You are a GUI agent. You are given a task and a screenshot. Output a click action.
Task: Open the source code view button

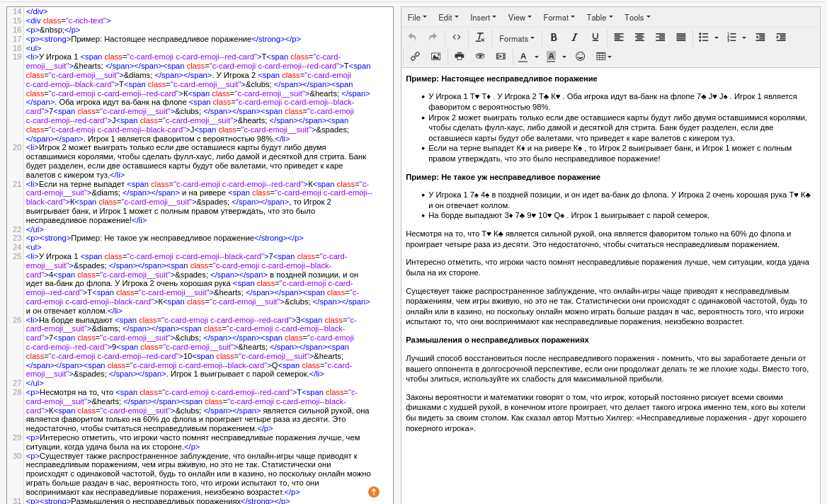click(x=457, y=38)
